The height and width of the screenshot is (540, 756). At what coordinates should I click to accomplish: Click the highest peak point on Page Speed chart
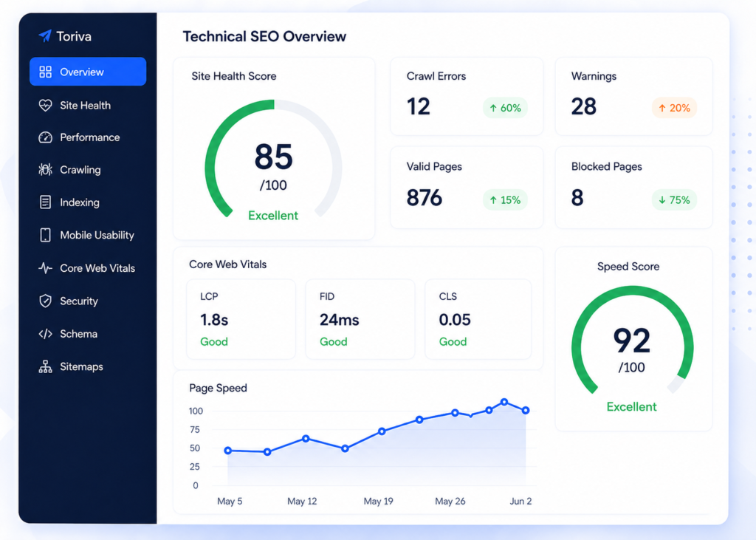pos(504,402)
